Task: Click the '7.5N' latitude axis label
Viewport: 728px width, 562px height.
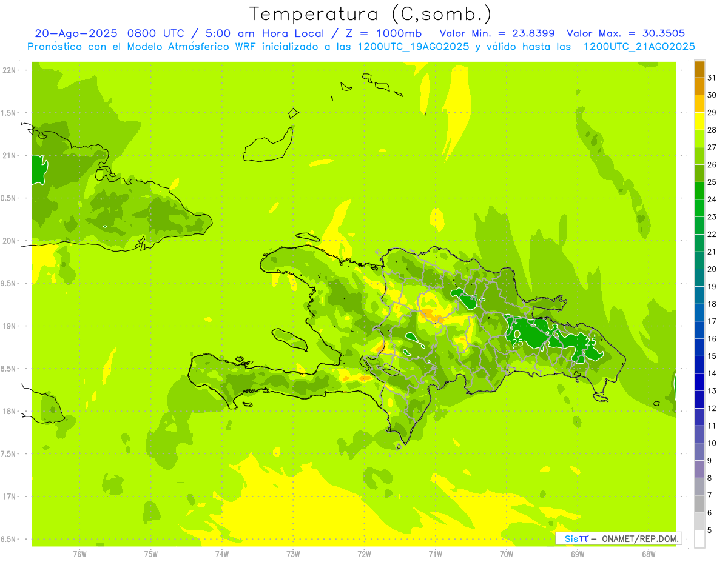Action: [9, 454]
